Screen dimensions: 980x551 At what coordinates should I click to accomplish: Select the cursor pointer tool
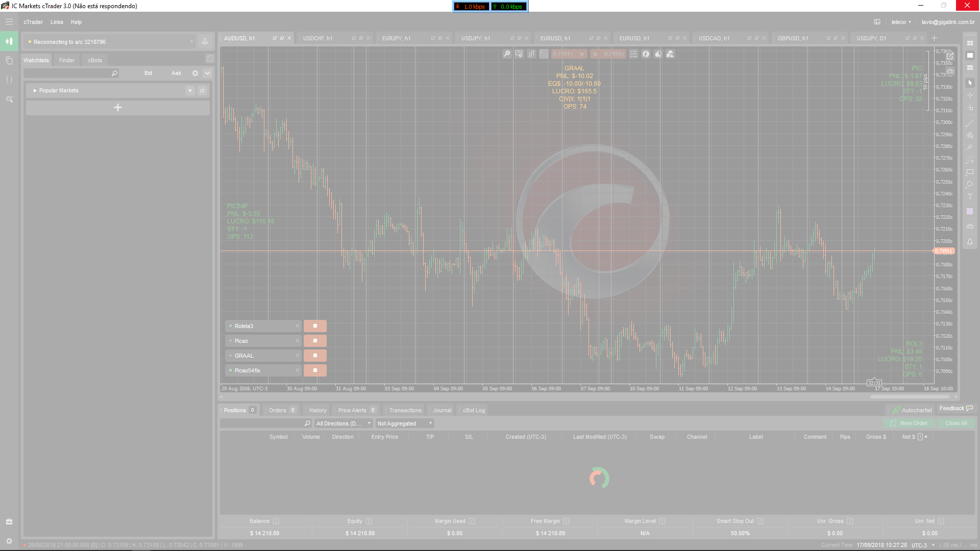tap(970, 83)
